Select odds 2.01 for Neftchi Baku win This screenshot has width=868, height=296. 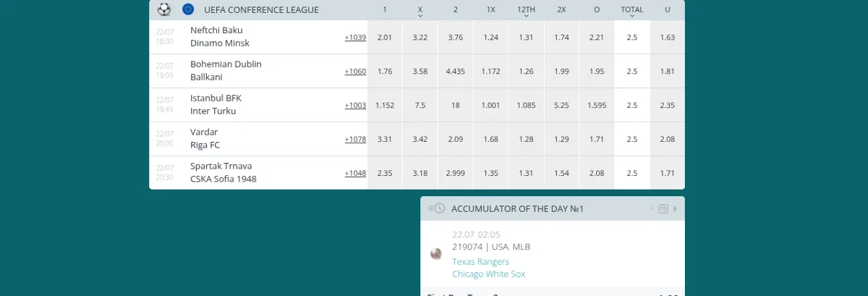[x=385, y=37]
